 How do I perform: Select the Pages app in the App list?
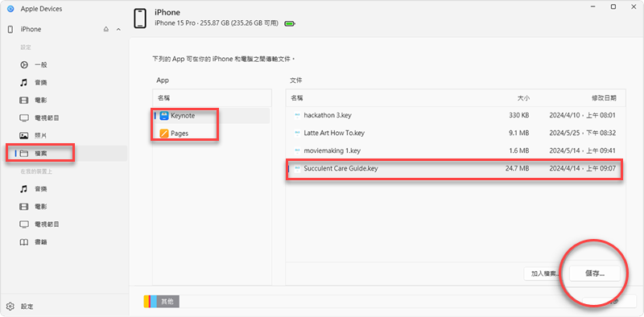212,134
